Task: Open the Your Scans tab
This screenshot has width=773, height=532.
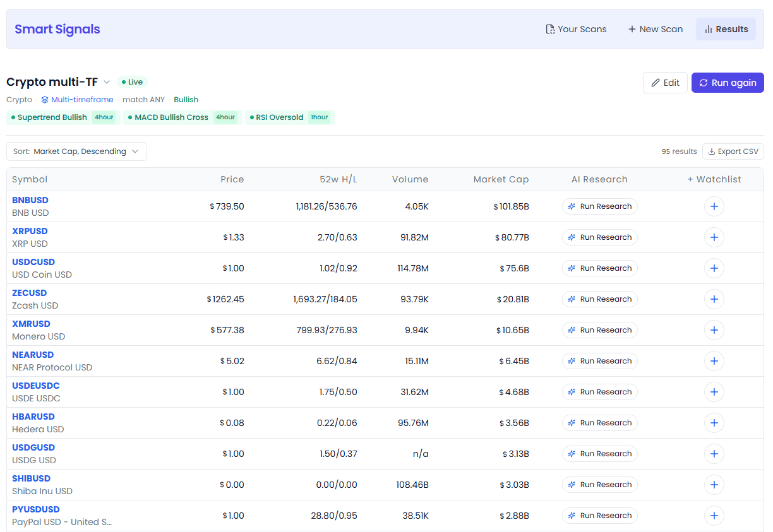Action: [576, 29]
